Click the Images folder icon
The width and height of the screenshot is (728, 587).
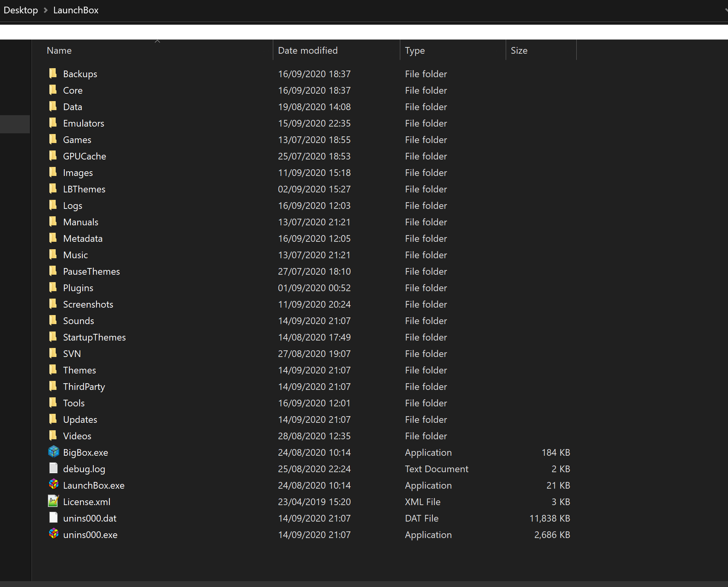click(x=53, y=172)
